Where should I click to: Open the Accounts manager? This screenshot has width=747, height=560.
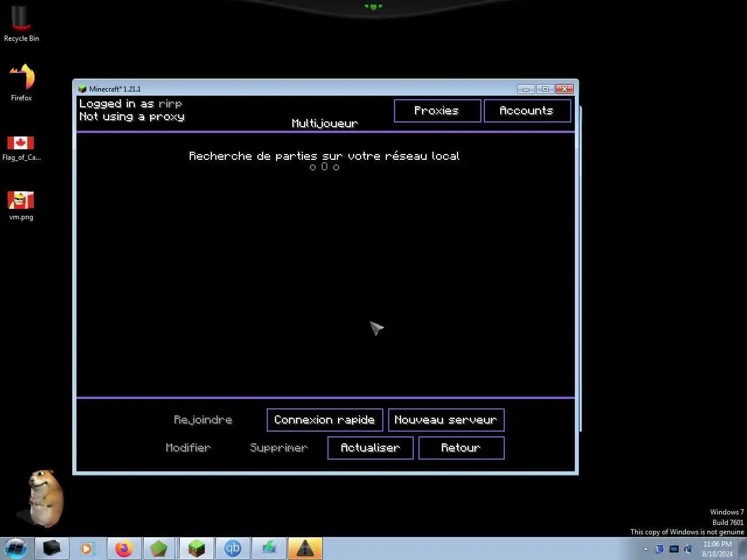527,111
